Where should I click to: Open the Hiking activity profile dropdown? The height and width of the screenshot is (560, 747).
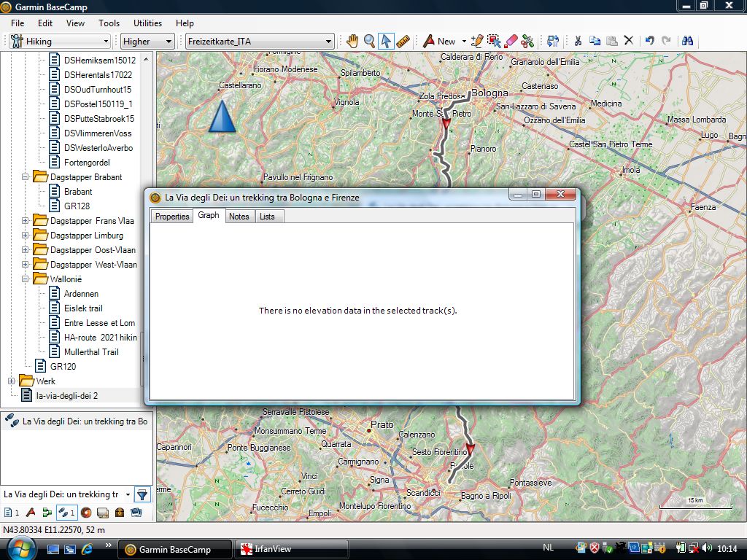[x=60, y=42]
